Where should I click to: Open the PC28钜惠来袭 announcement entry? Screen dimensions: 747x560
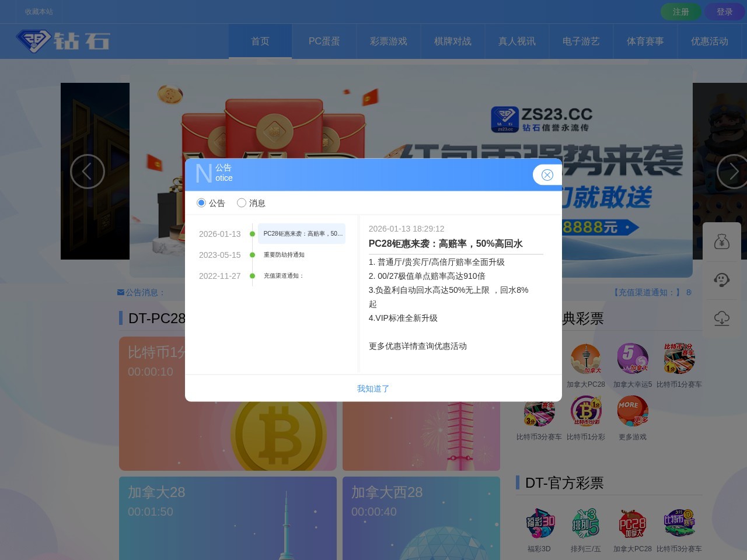[302, 233]
